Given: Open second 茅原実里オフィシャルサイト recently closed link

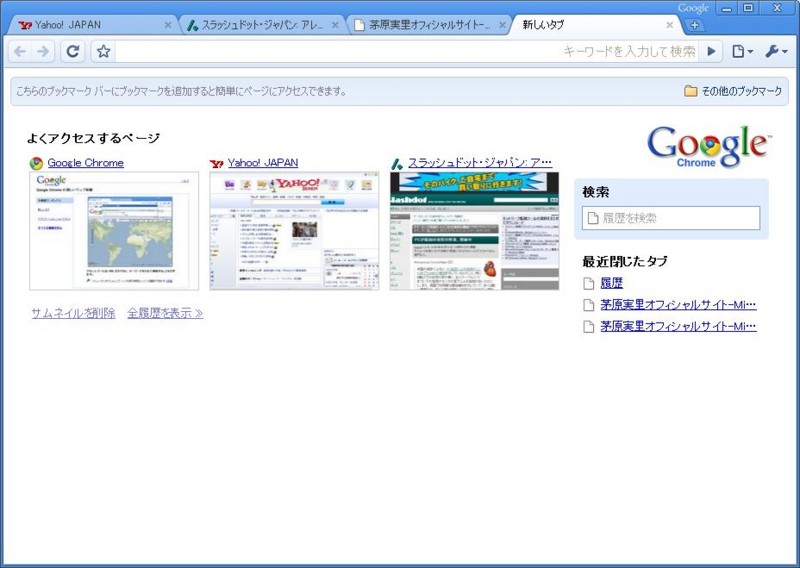Looking at the screenshot, I should point(678,326).
